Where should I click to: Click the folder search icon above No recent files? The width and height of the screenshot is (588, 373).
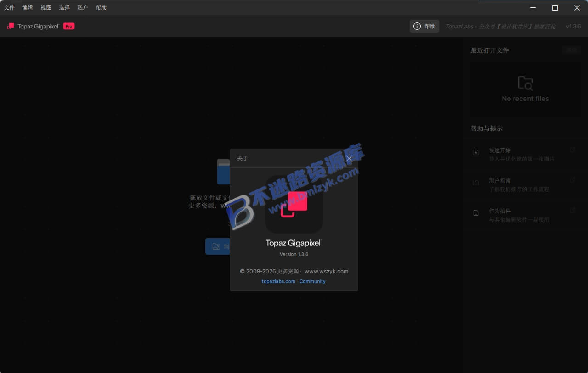tap(526, 84)
